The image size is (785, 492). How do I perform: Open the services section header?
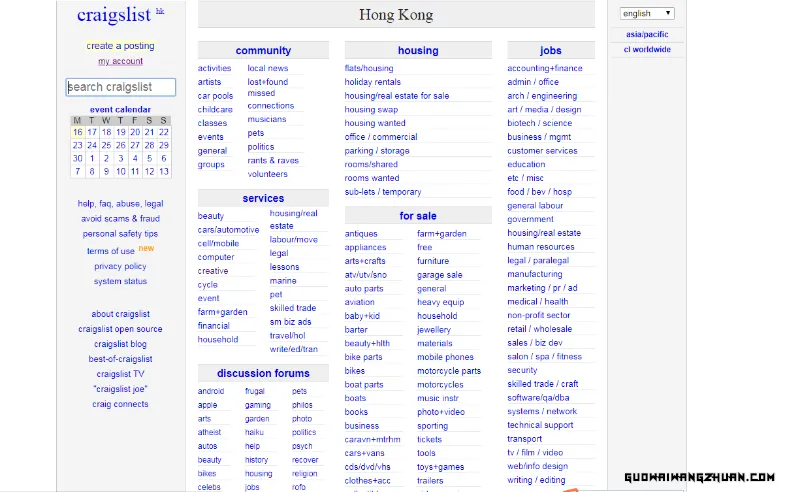(x=263, y=198)
